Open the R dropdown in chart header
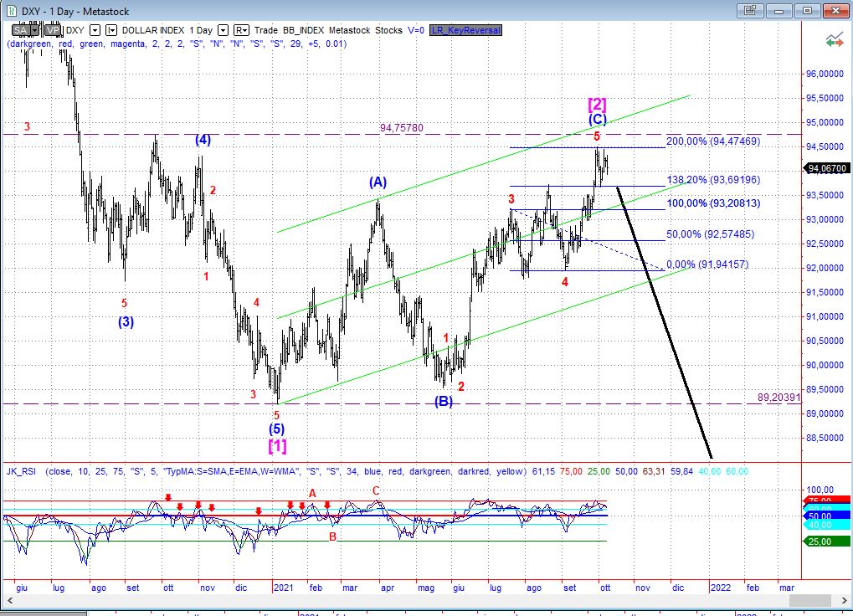Screen dimensions: 853x616 click(x=242, y=30)
